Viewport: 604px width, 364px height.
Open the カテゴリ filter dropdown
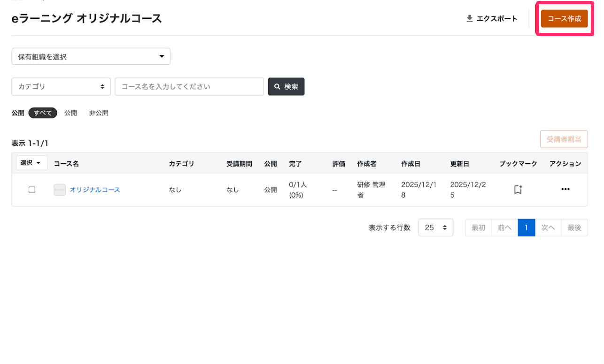click(61, 87)
